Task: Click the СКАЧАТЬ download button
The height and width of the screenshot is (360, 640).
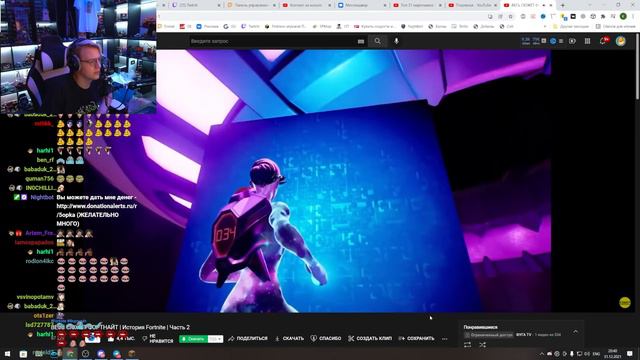Action: click(x=289, y=338)
